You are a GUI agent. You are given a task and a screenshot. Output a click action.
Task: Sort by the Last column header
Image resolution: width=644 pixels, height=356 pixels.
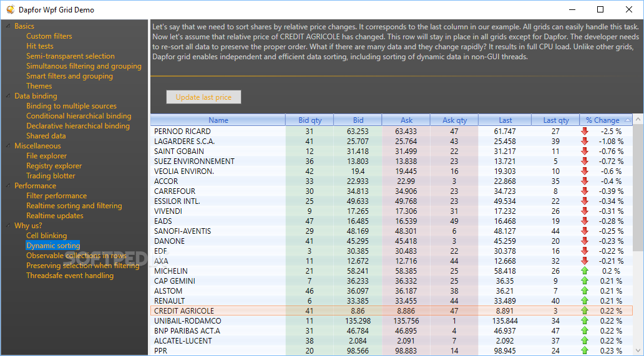[505, 120]
